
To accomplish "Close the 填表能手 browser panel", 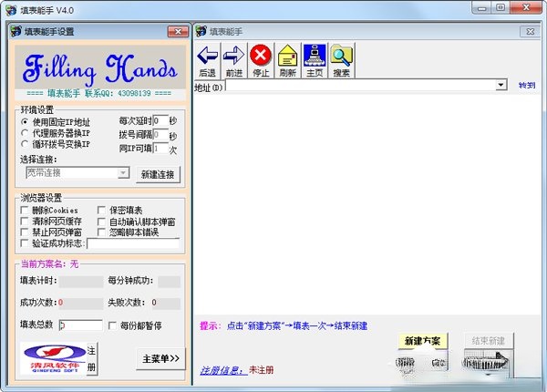I will 531,32.
